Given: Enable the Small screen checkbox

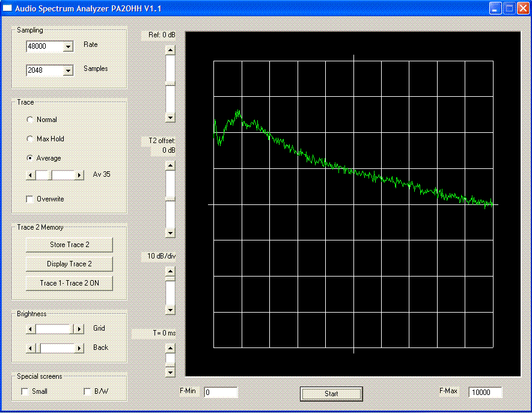Looking at the screenshot, I should coord(25,392).
